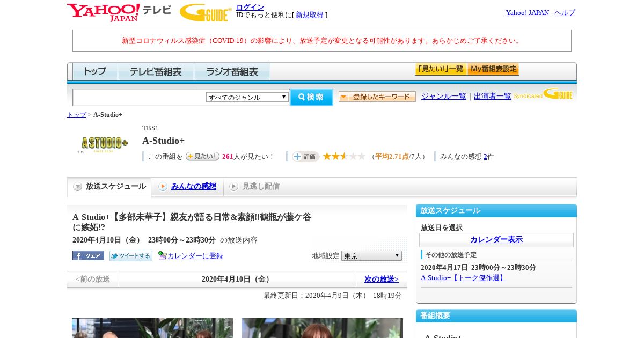644x338 pixels.
Task: Open the ログイン link
Action: coord(250,7)
